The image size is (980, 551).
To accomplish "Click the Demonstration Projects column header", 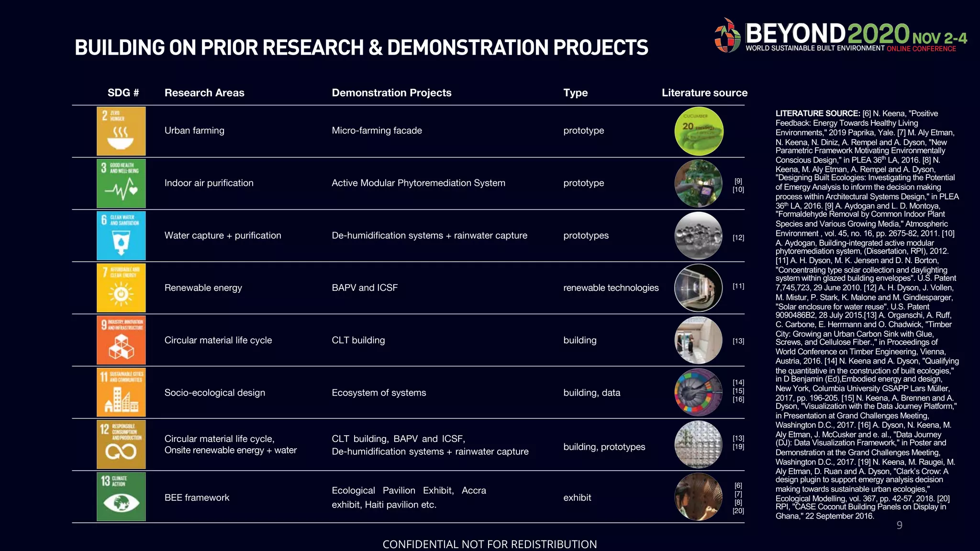I will click(x=391, y=93).
